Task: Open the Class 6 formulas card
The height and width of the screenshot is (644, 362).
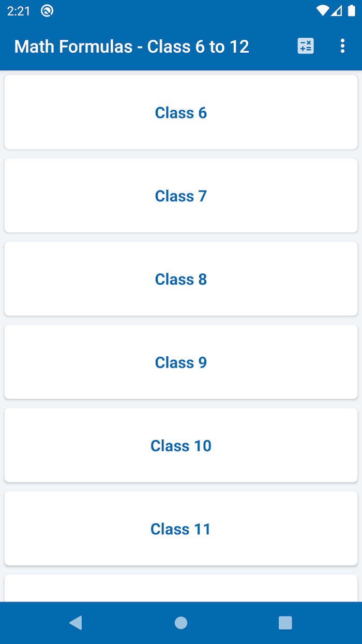Action: [181, 112]
